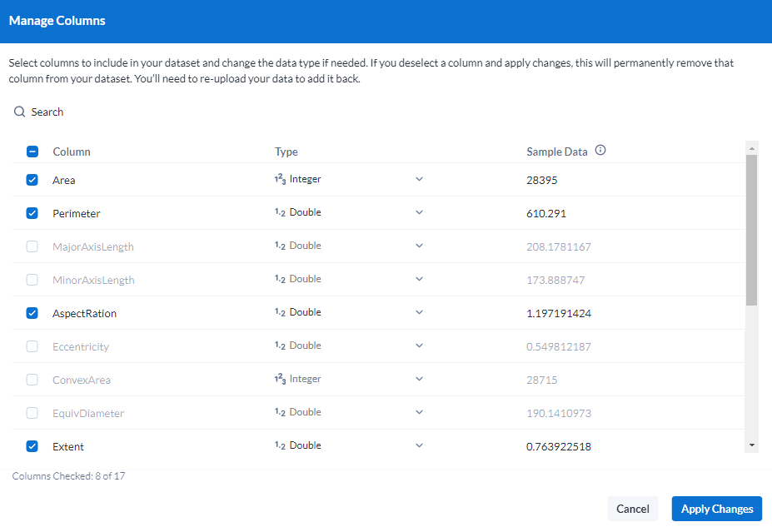Click the Double type icon for Extent
Image resolution: width=772 pixels, height=532 pixels.
(x=281, y=445)
